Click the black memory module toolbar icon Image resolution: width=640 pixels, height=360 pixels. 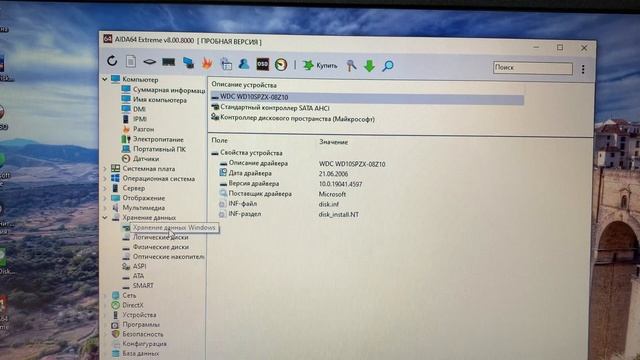pos(169,62)
